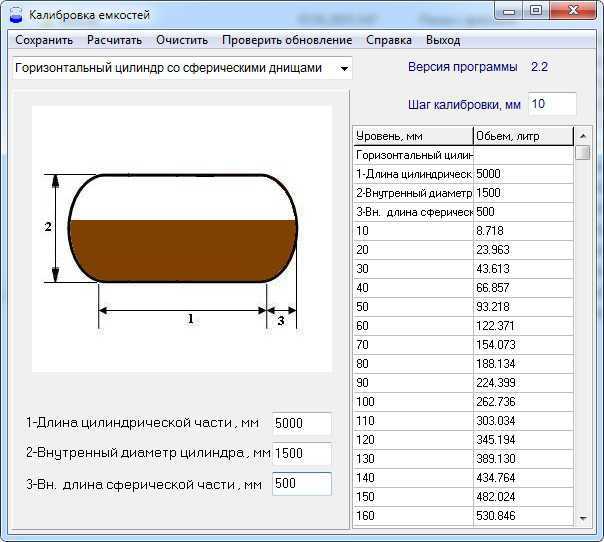This screenshot has height=542, width=604.
Task: Select the level 50 cell
Action: [x=413, y=307]
